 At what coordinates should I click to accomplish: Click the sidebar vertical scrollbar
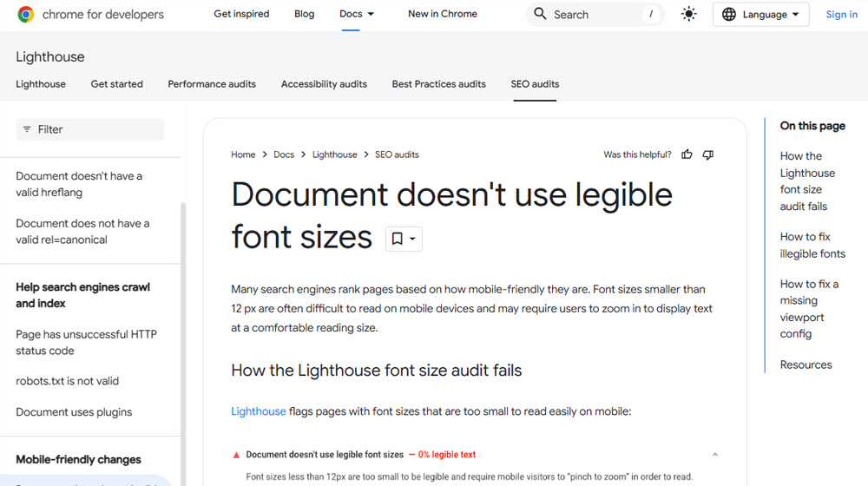coord(183,343)
